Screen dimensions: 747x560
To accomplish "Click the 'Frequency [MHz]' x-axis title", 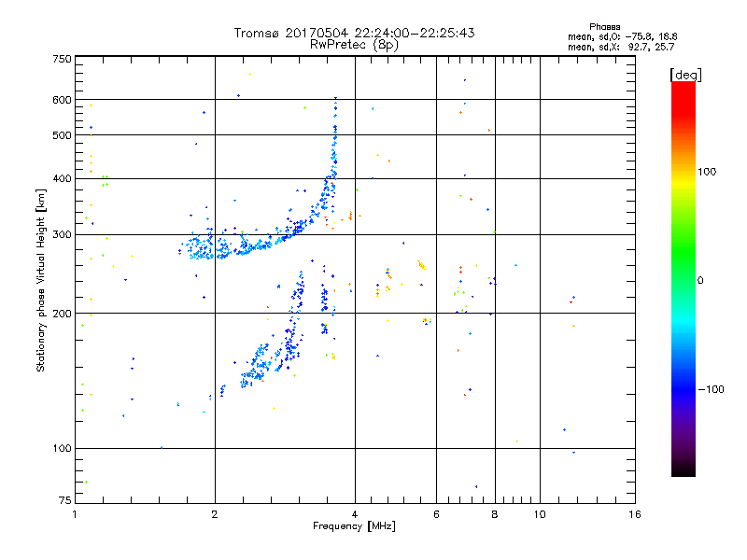I will click(354, 526).
